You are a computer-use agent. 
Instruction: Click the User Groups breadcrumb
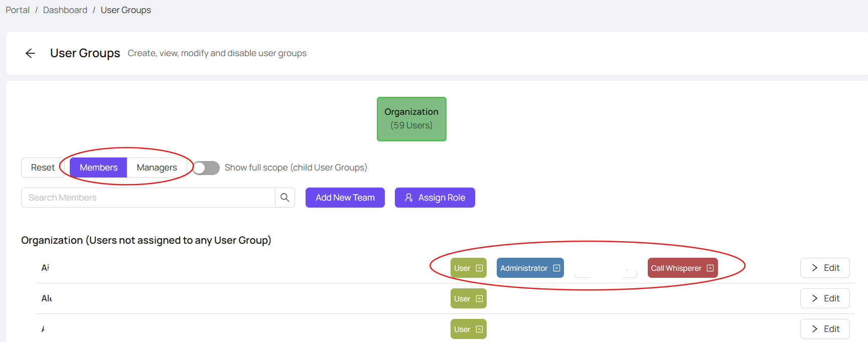tap(126, 10)
